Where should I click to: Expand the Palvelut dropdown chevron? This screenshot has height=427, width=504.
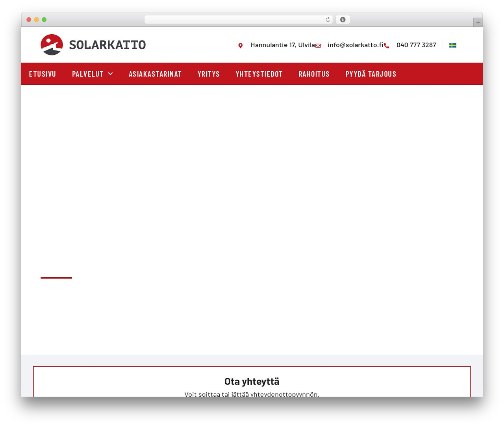coord(111,74)
